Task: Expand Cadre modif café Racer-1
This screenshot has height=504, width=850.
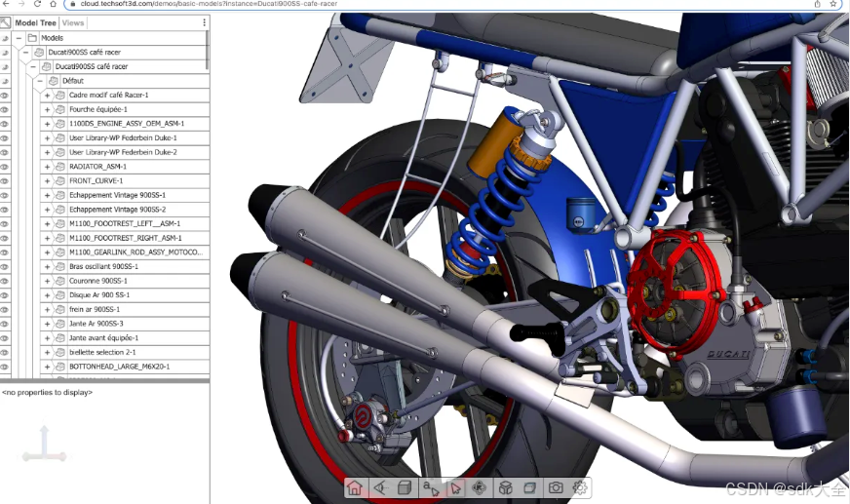Action: [x=47, y=96]
